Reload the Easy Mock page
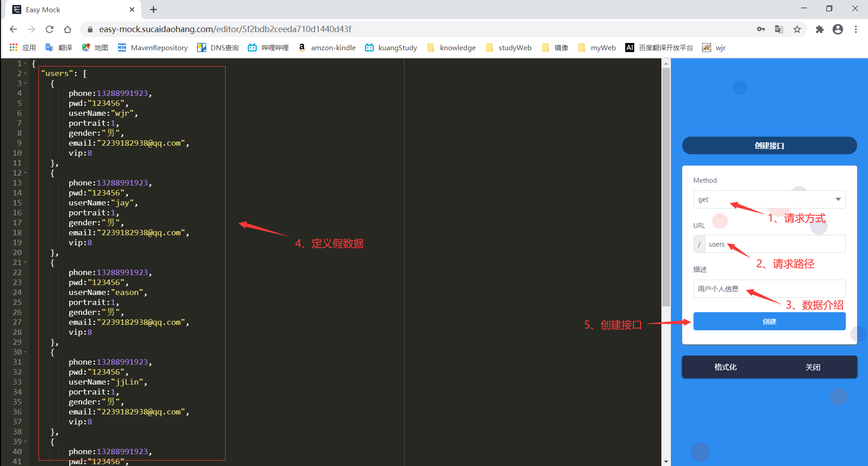 (x=50, y=29)
